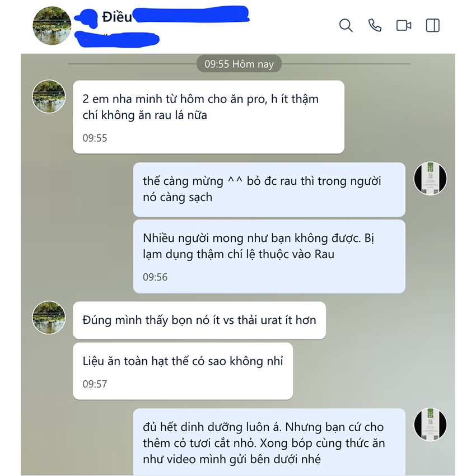
Task: Open own avatar beside 'thế càng mừng' message
Action: tap(431, 179)
